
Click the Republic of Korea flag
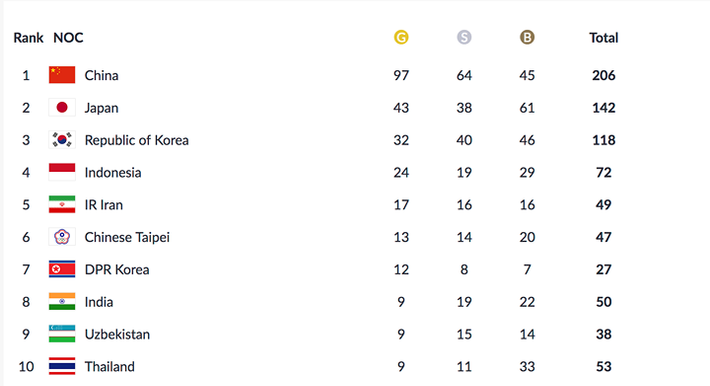[62, 140]
